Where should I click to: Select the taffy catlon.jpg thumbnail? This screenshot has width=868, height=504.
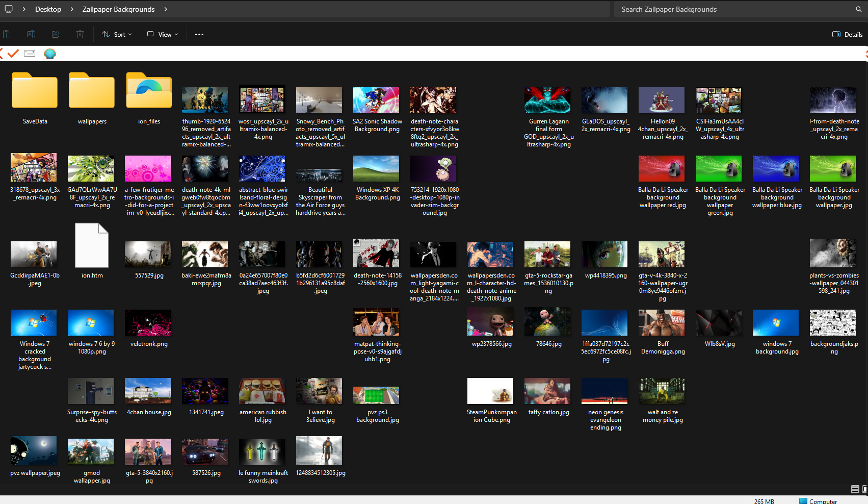(x=547, y=391)
